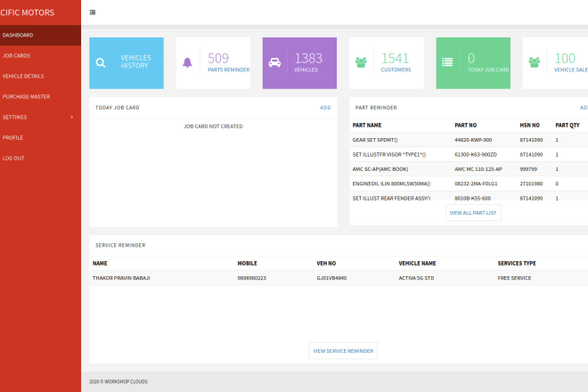
Task: Click Add in Today Job Card panel
Action: point(325,108)
